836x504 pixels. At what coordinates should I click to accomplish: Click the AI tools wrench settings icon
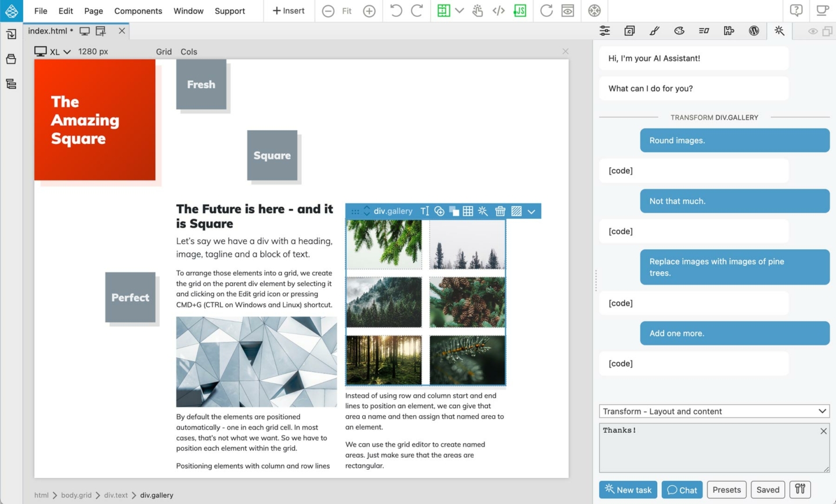[x=800, y=489]
